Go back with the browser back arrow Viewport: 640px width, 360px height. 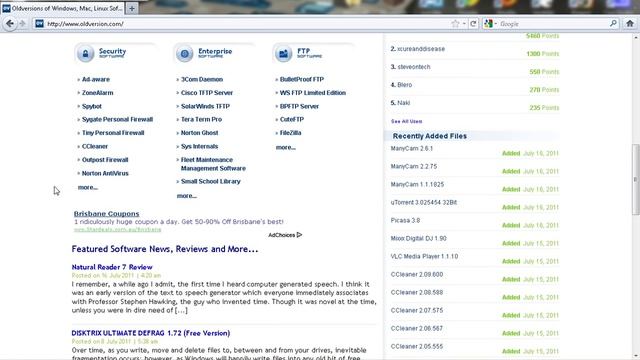click(x=9, y=24)
